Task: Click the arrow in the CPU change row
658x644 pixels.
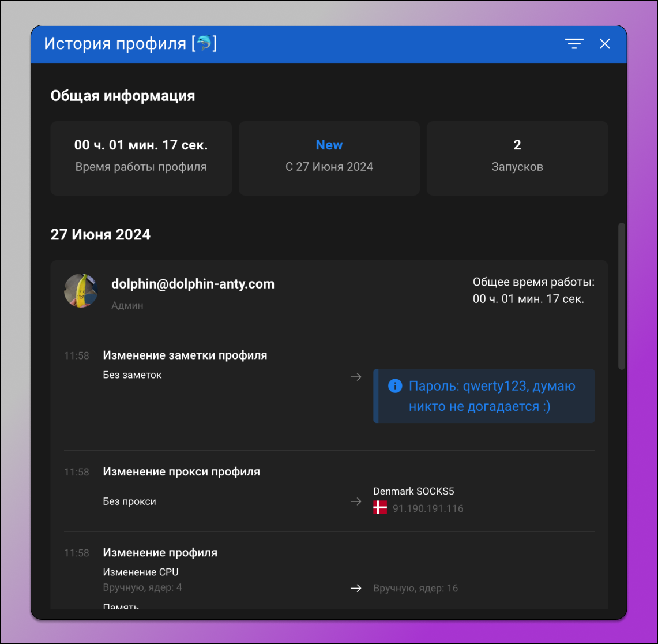Action: 356,588
